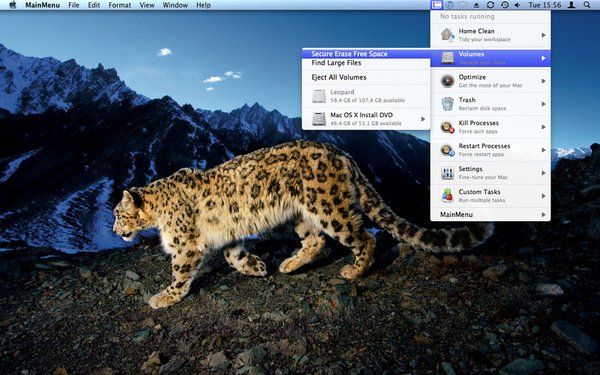Viewport: 600px width, 375px height.
Task: Expand the Mac OS X Install DVD arrow
Action: (x=423, y=119)
